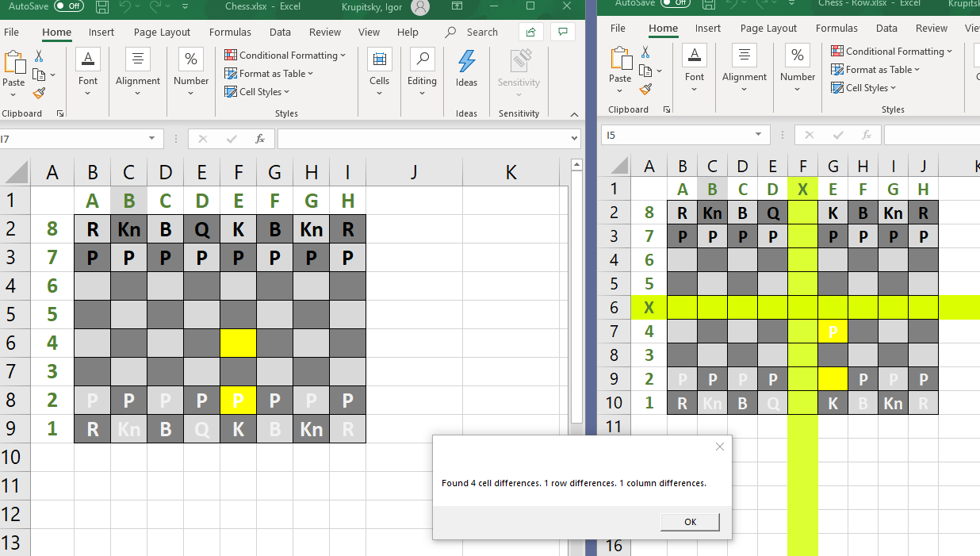Open Formulas tab in Chess.xlsx window
The height and width of the screenshot is (556, 980).
(x=230, y=33)
